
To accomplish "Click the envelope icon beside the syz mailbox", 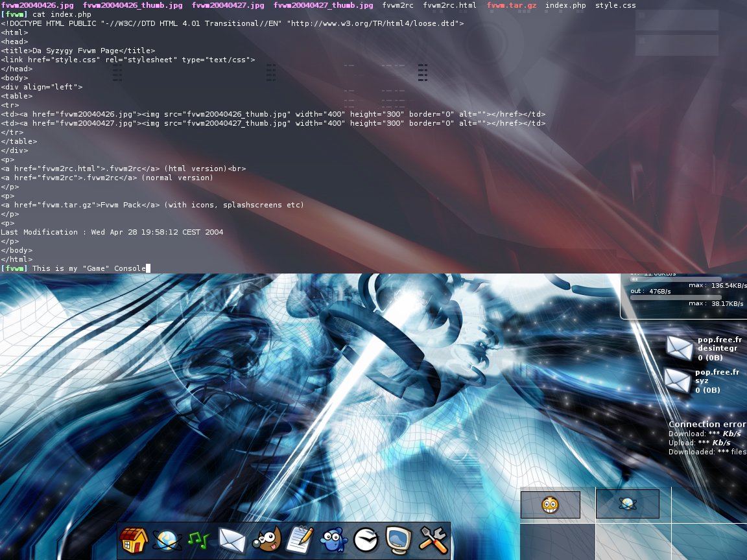I will [x=677, y=380].
